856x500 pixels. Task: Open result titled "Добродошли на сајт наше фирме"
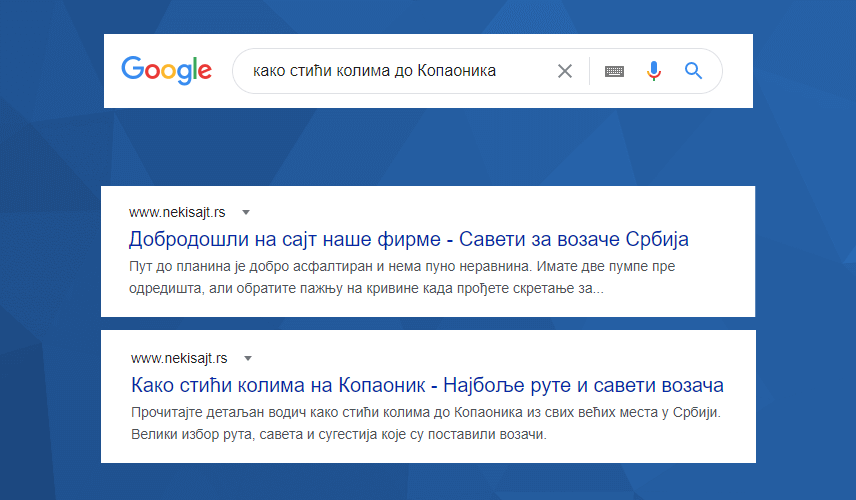[409, 240]
